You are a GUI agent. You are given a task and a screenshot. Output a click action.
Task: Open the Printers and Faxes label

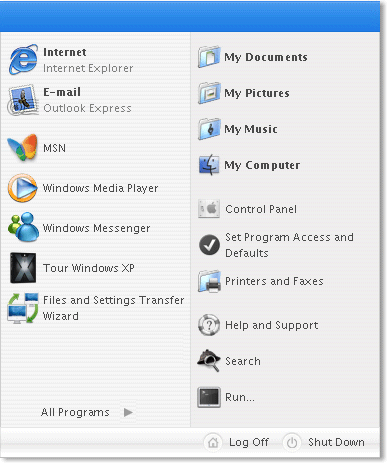coord(274,281)
